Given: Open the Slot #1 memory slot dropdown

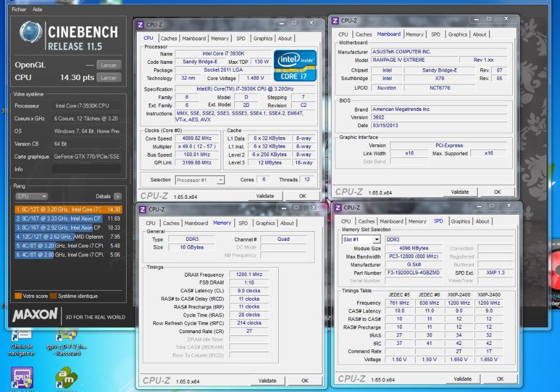Looking at the screenshot, I should (x=361, y=239).
